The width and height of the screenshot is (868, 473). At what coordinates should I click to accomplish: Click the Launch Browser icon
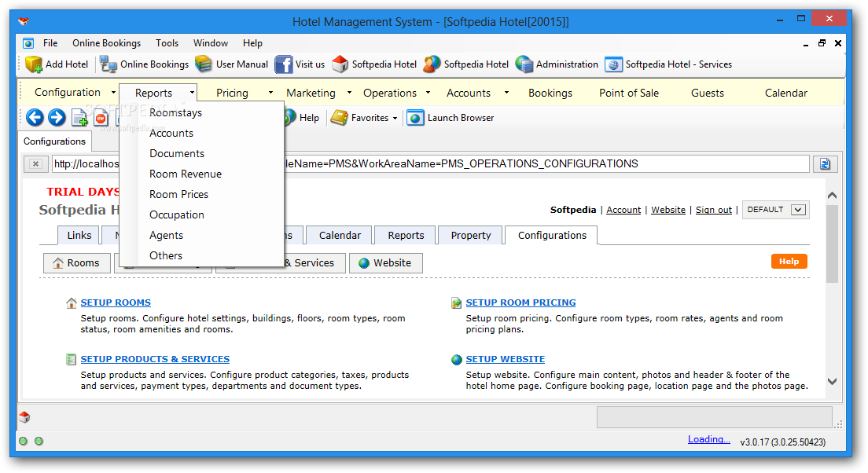415,117
